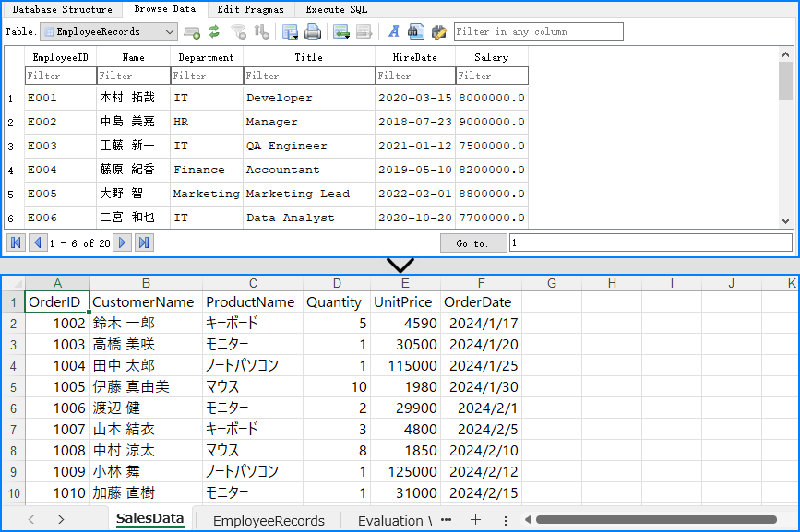The height and width of the screenshot is (532, 800).
Task: Go to previous records page arrow
Action: (38, 242)
